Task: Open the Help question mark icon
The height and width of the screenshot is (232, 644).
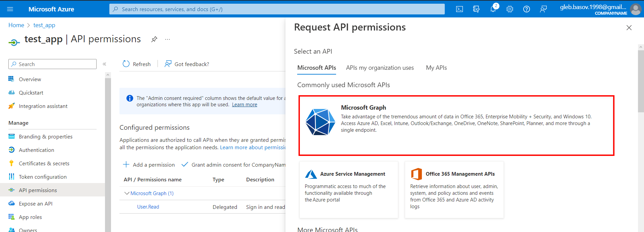Action: 527,9
